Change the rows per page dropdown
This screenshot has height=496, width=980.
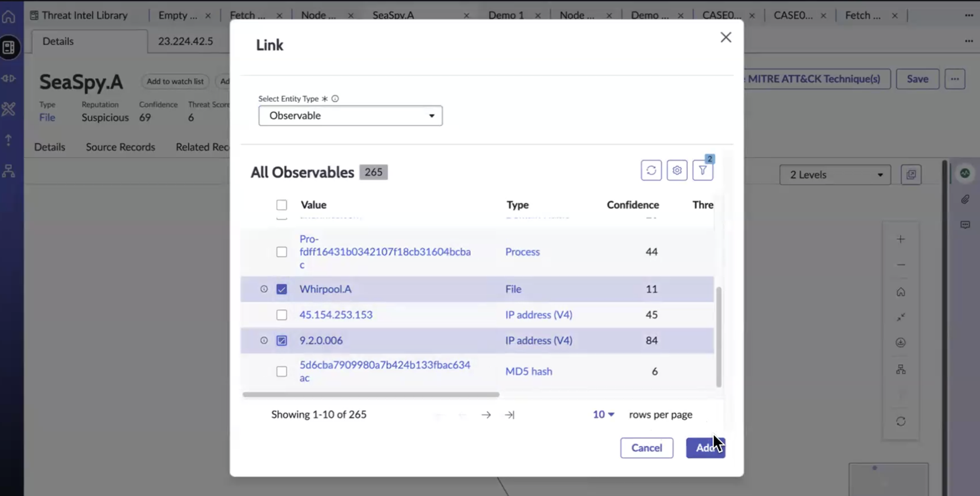tap(603, 415)
